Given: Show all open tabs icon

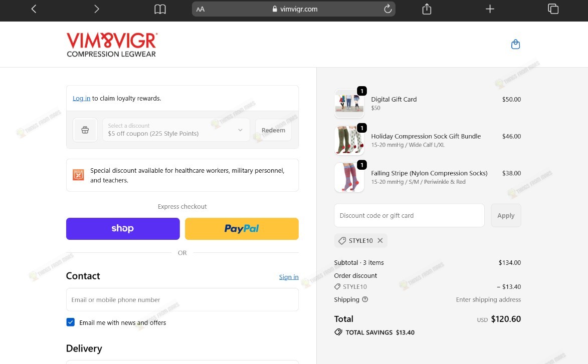Looking at the screenshot, I should 553,9.
